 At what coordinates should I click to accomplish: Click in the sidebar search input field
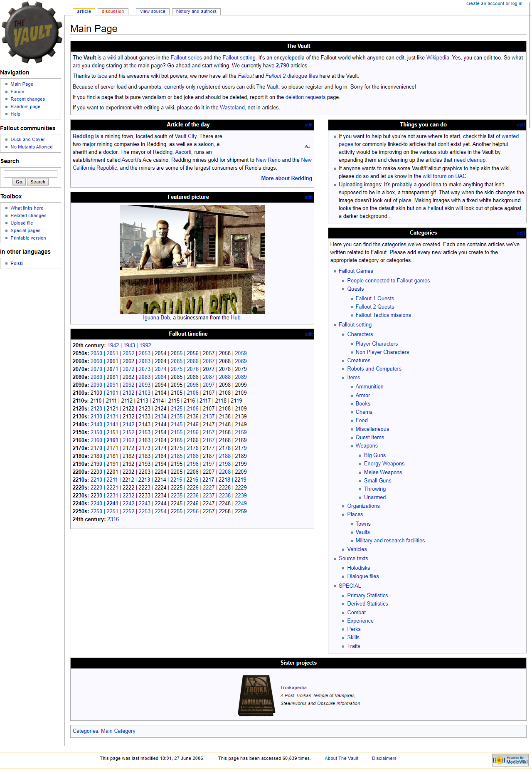point(30,174)
